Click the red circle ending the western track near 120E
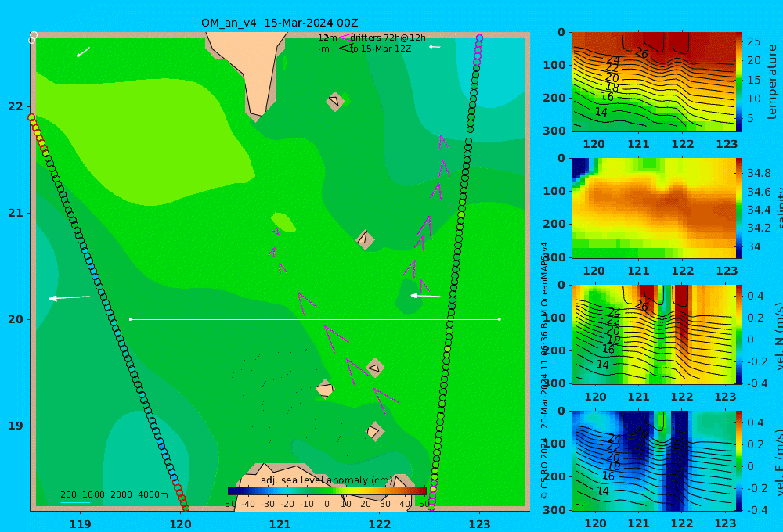The height and width of the screenshot is (532, 783). [x=186, y=508]
